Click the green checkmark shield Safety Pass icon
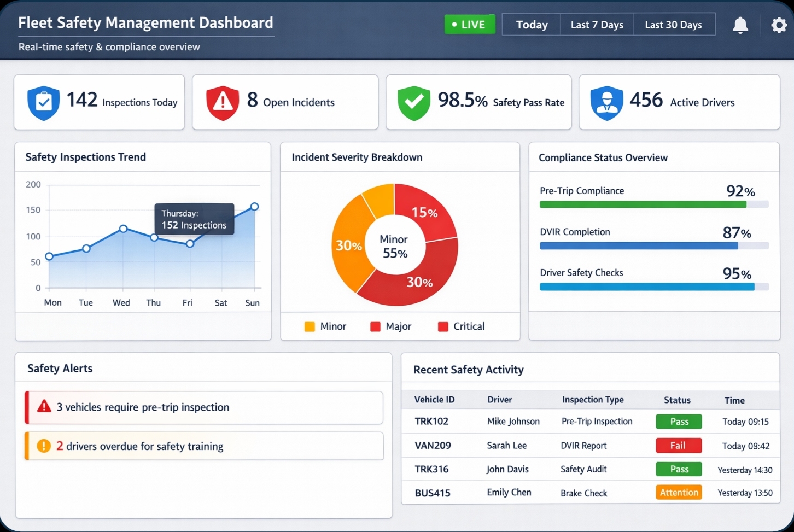The width and height of the screenshot is (794, 532). coord(414,102)
